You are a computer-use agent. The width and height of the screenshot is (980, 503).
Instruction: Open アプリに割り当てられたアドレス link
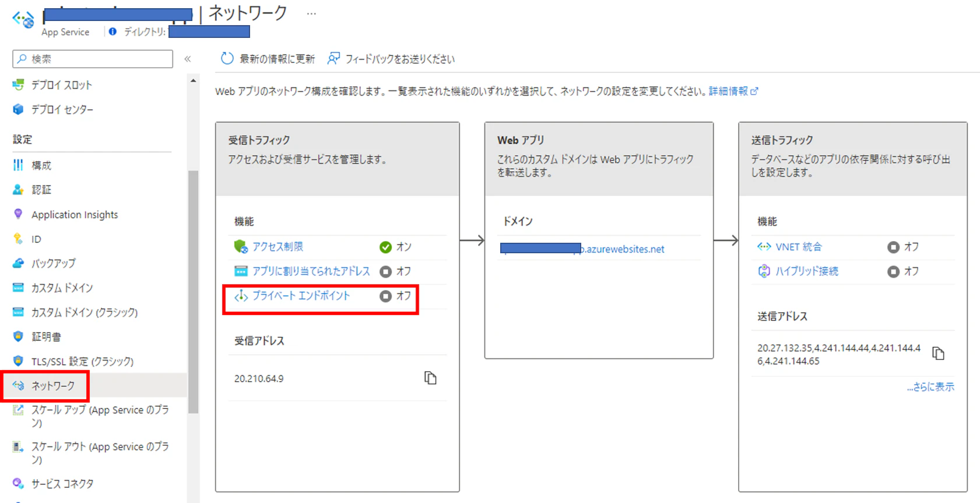(311, 271)
